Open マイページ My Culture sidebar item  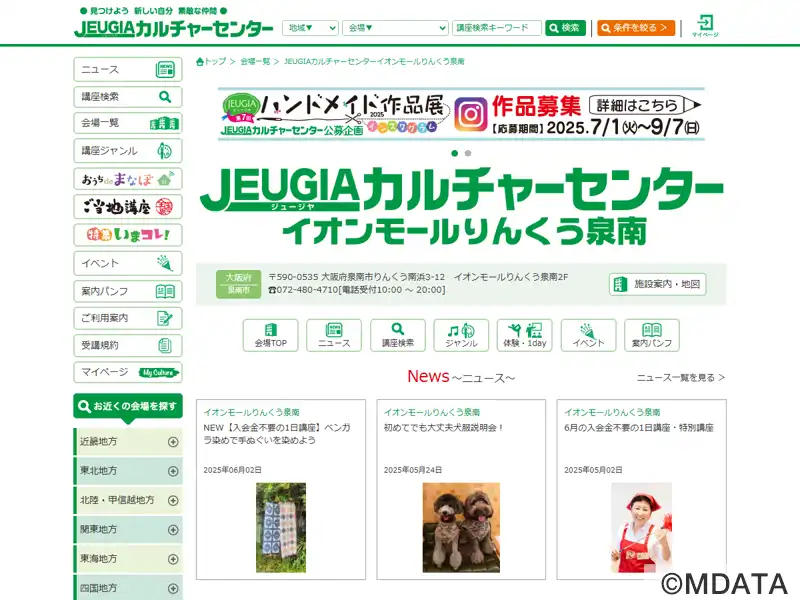(x=128, y=372)
